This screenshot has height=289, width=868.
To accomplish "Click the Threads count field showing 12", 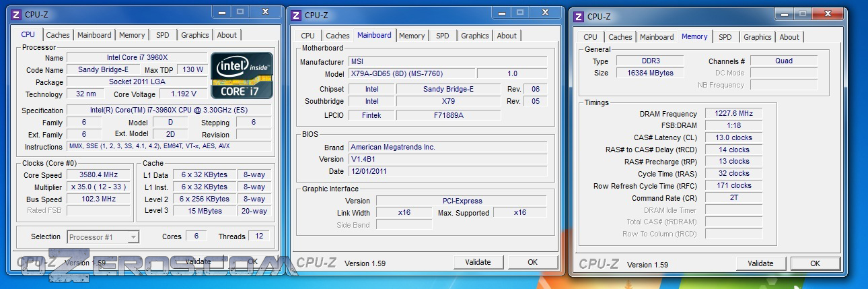I will pyautogui.click(x=259, y=236).
